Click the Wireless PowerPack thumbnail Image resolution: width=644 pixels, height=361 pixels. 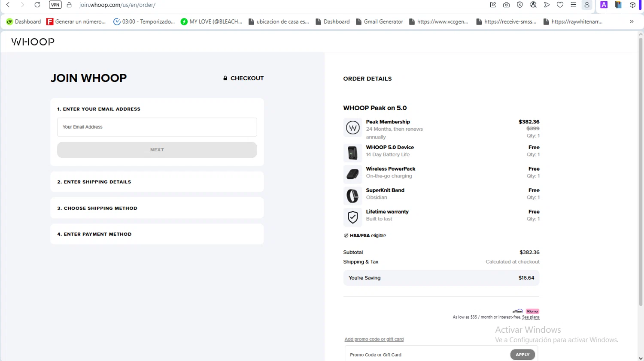click(352, 174)
